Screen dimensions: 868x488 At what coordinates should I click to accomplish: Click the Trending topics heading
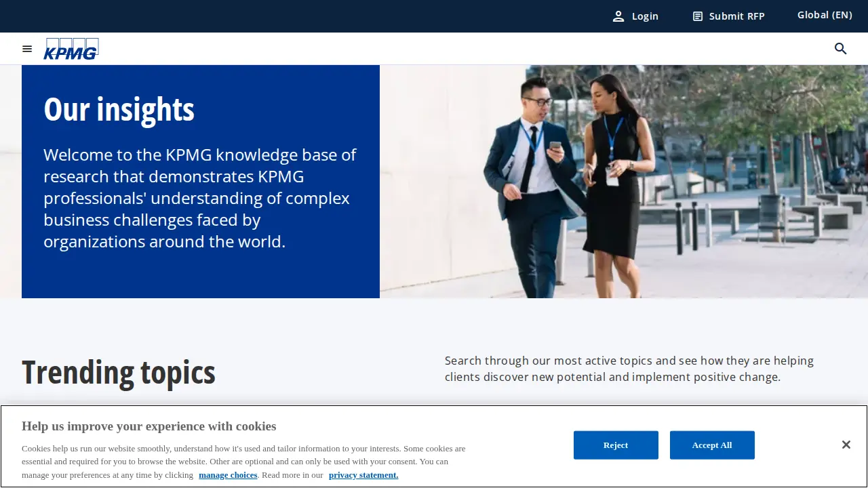[119, 372]
